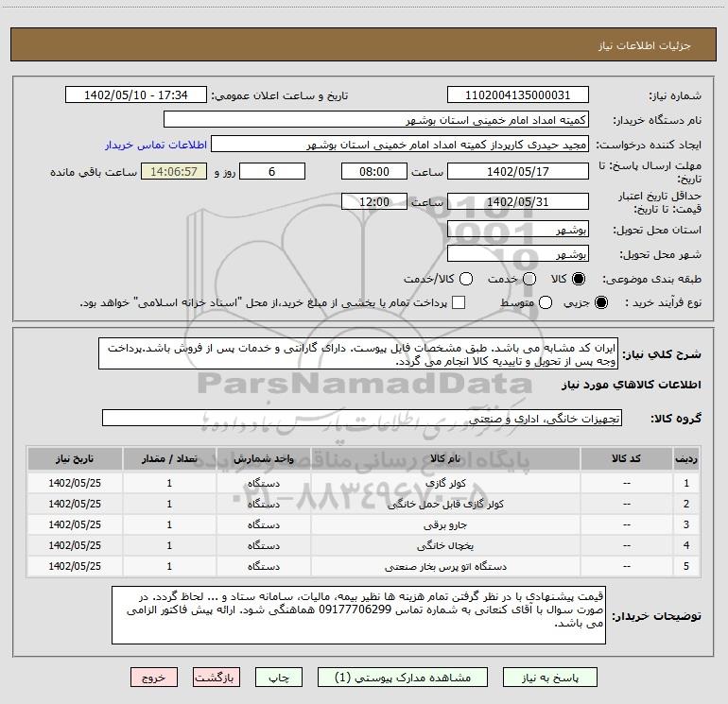
Task: Click the مشاهده مدارک پیوستی (1) button
Action: click(403, 678)
